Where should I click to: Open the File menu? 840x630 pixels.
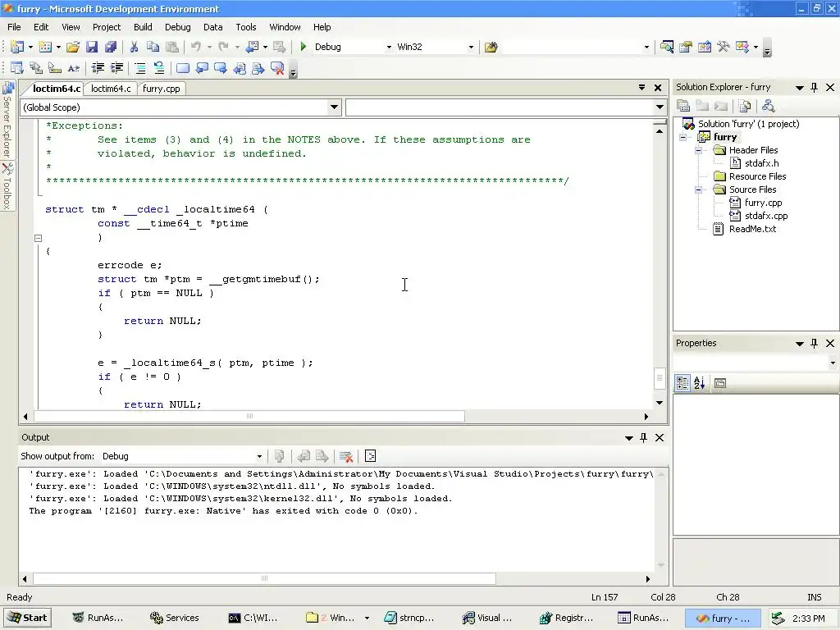(14, 27)
